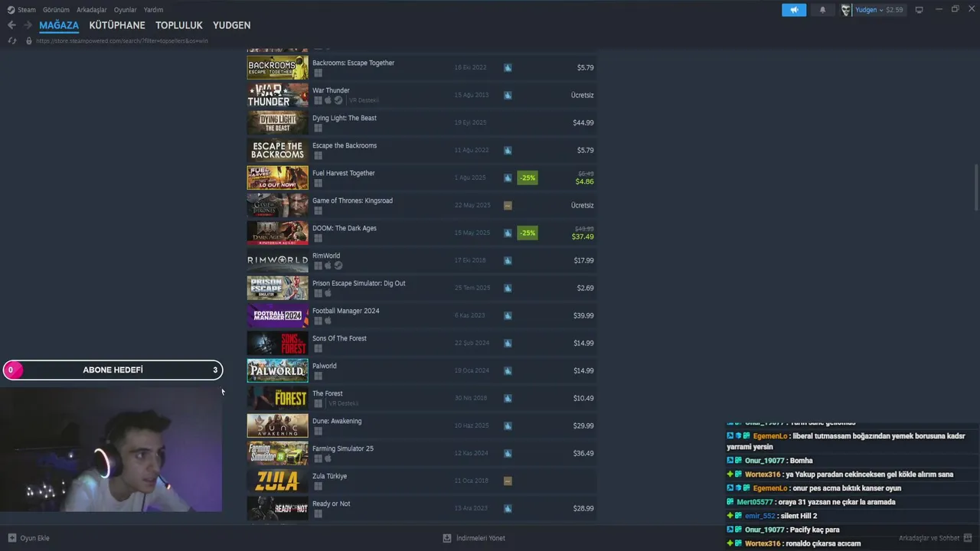Screen dimensions: 980x551
Task: Switch to the KÜTÜPHANE tab
Action: click(x=117, y=25)
